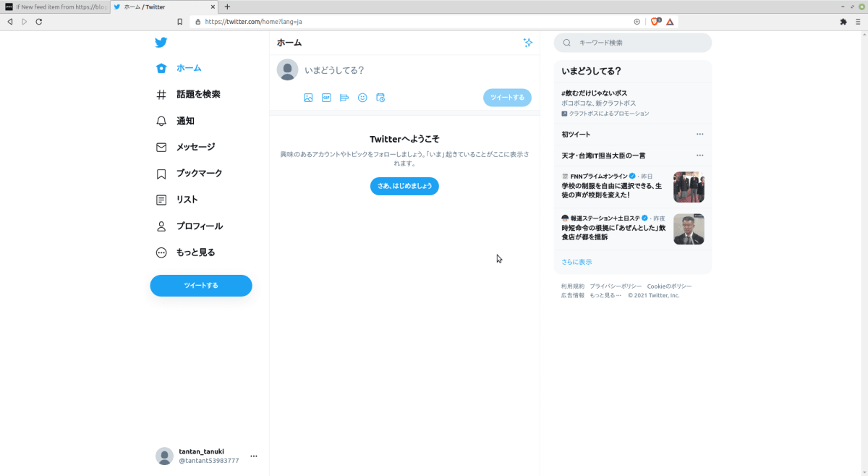Screen dimensions: 868x476
Task: Click the search magnifier icon
Action: 567,43
